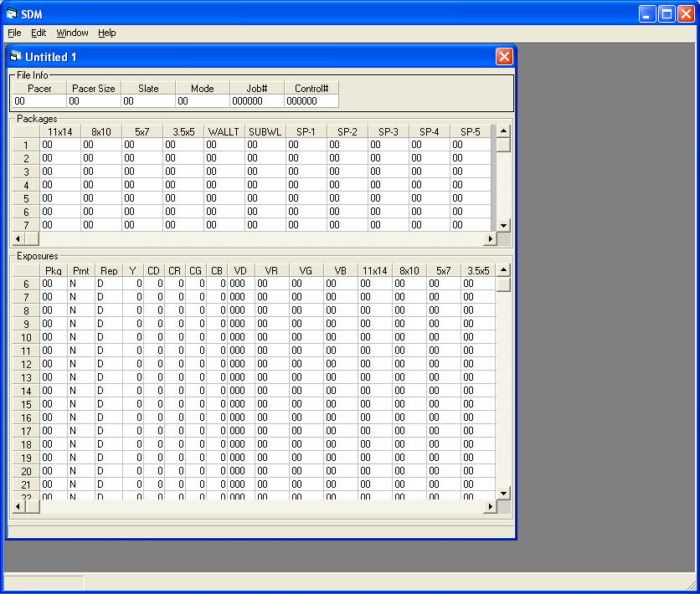Screen dimensions: 700x594
Task: Click Exposures horizontal scrollbar left arrow
Action: coord(18,507)
